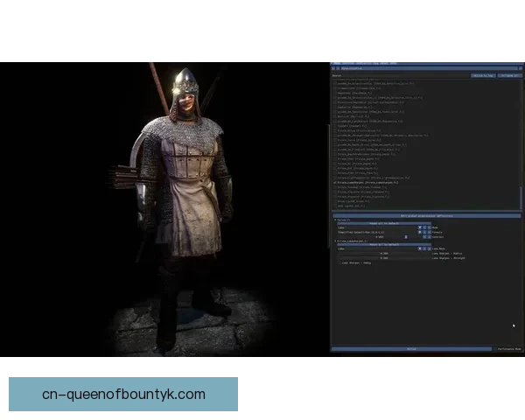Viewport: 525px width, 420px height.
Task: Click the Active to top button
Action: click(x=482, y=76)
